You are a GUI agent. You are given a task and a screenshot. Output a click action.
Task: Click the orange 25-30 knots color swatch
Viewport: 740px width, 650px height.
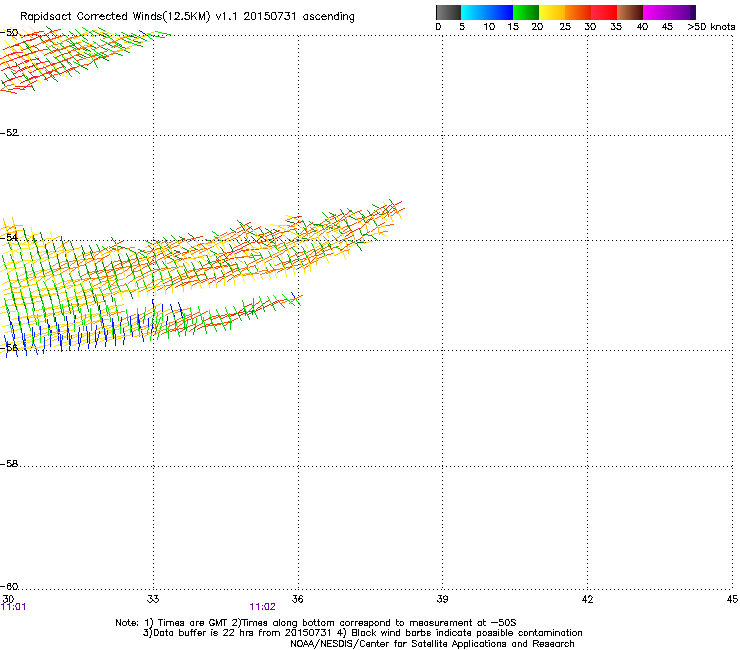click(578, 12)
